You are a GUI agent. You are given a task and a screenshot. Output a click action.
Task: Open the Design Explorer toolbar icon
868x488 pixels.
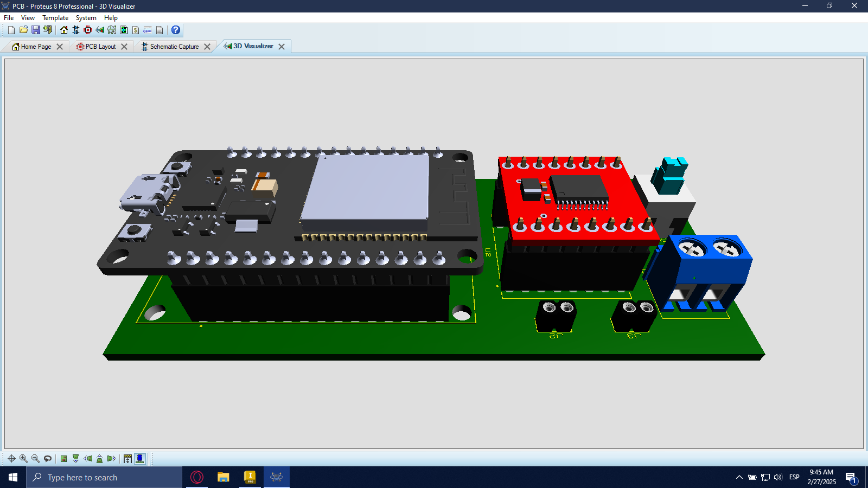click(x=124, y=30)
